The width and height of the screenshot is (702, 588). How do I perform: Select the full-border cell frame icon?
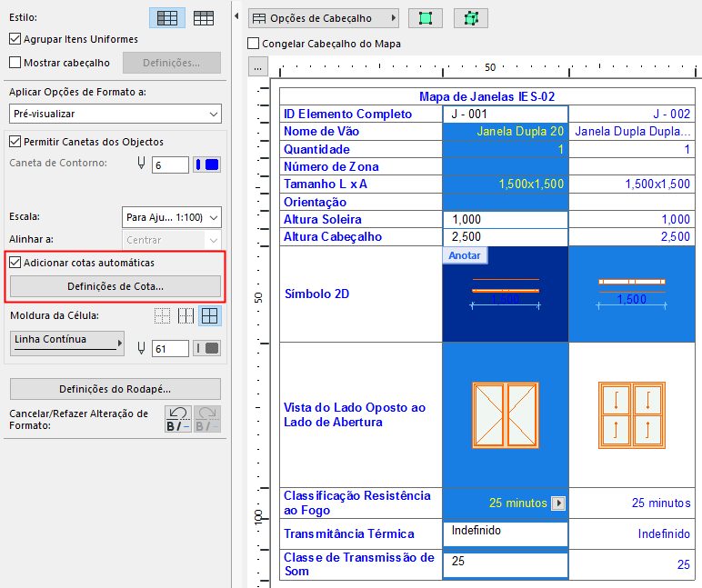209,316
